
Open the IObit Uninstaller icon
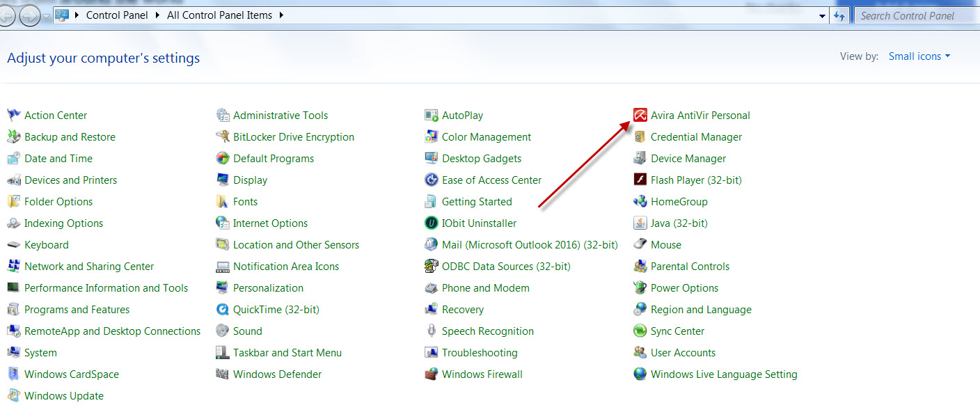tap(431, 223)
